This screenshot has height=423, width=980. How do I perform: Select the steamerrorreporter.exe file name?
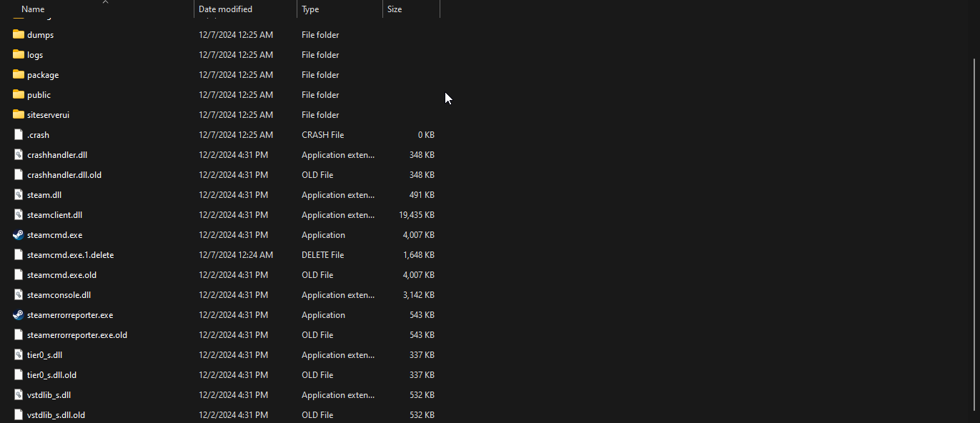pos(70,315)
